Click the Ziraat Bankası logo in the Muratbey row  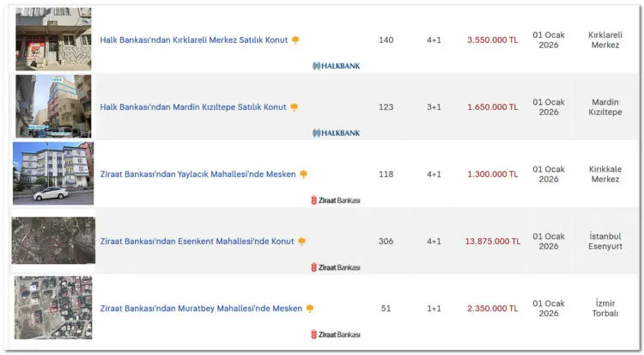tap(336, 334)
